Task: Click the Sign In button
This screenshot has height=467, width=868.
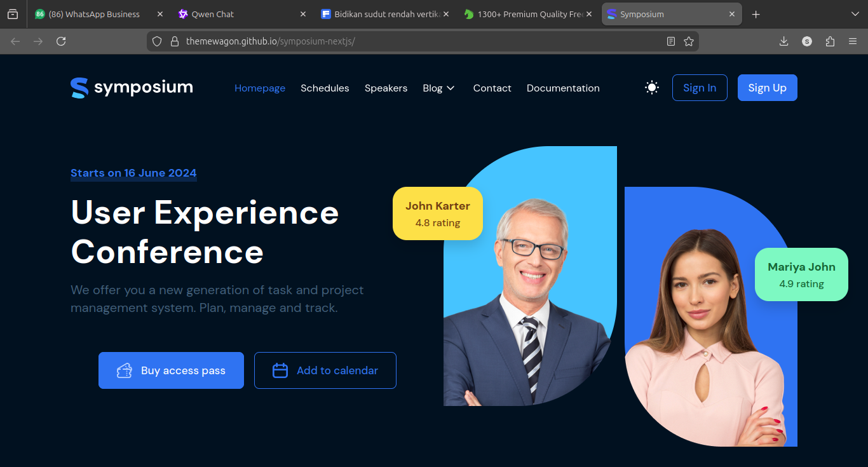Action: tap(699, 88)
